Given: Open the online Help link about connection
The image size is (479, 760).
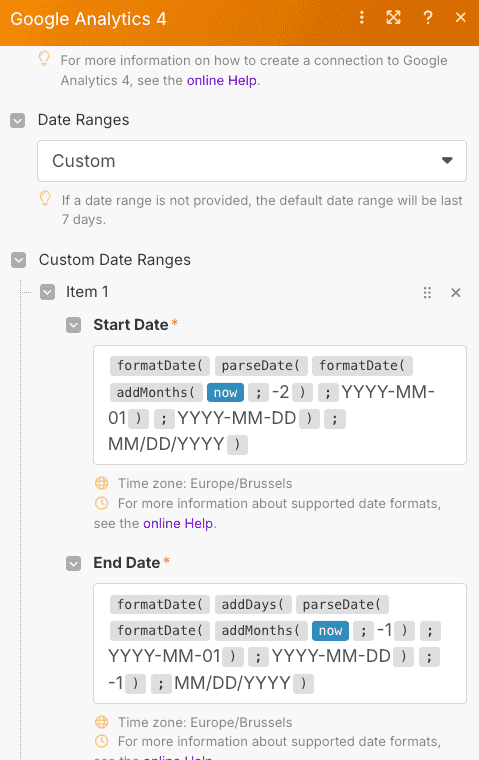Looking at the screenshot, I should (222, 80).
